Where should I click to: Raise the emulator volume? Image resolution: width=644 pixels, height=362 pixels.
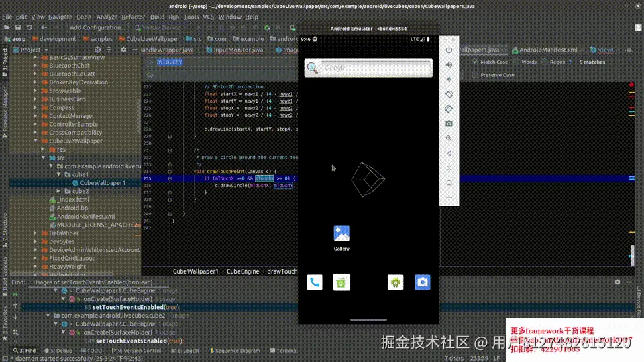coord(449,64)
